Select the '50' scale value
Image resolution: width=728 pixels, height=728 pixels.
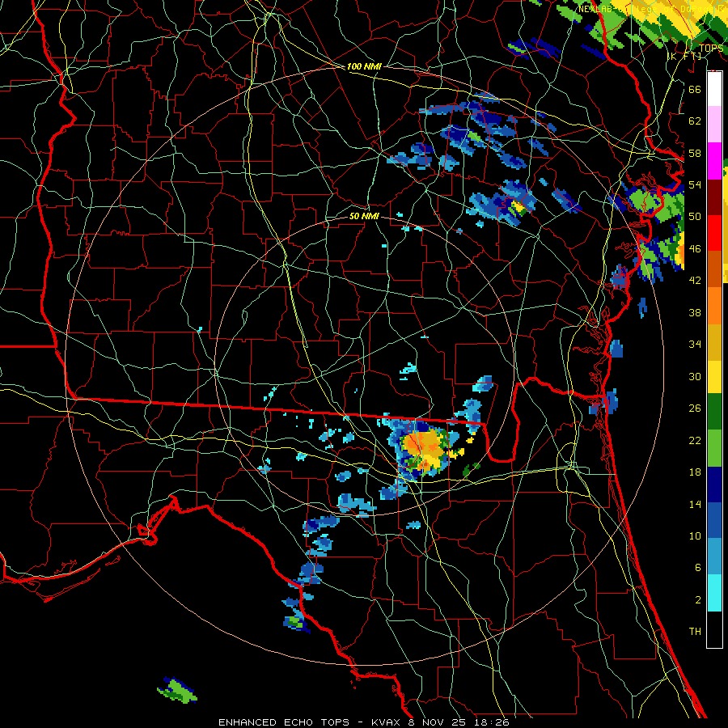(695, 217)
